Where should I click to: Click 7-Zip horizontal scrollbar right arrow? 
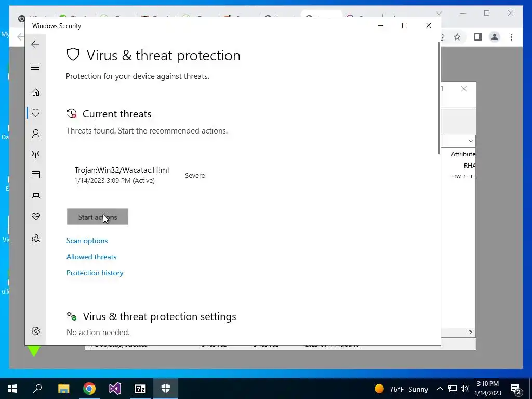[470, 332]
